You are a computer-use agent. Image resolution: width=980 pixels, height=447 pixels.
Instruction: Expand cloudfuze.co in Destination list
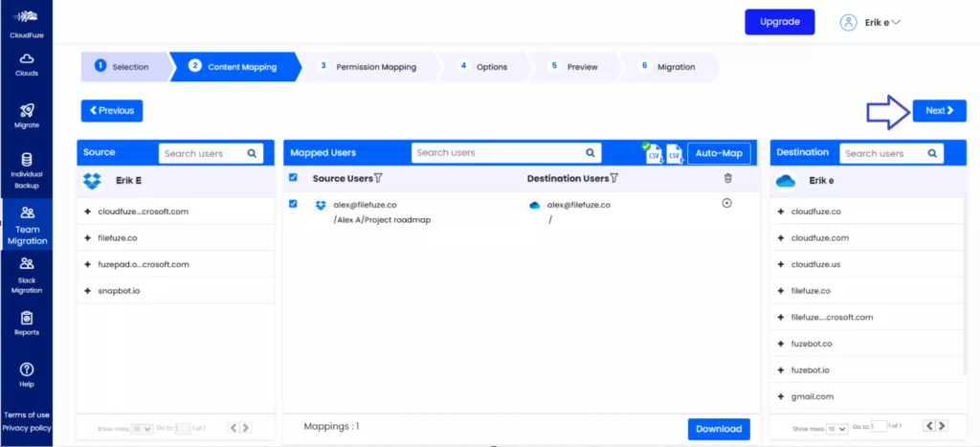point(781,212)
